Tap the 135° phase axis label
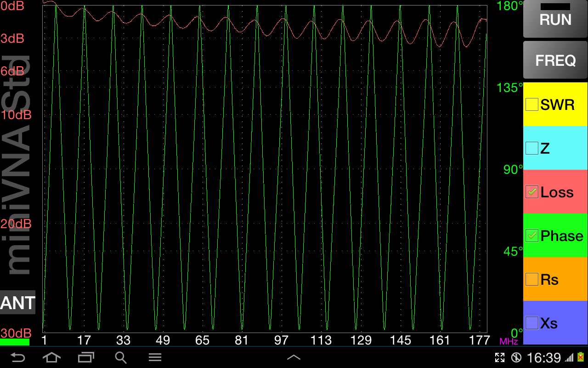The height and width of the screenshot is (368, 588). pyautogui.click(x=510, y=88)
